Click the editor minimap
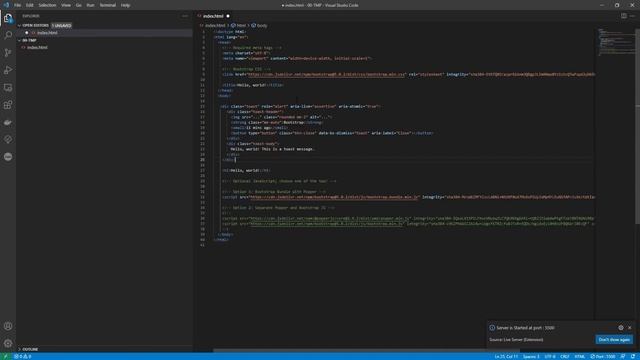The image size is (640, 360). point(615,41)
